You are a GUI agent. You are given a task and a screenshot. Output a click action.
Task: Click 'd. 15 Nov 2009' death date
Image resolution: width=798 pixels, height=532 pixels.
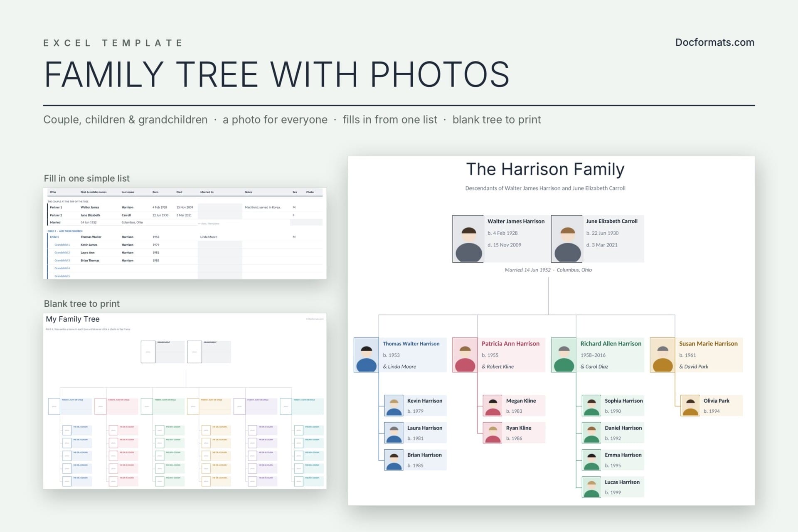504,245
